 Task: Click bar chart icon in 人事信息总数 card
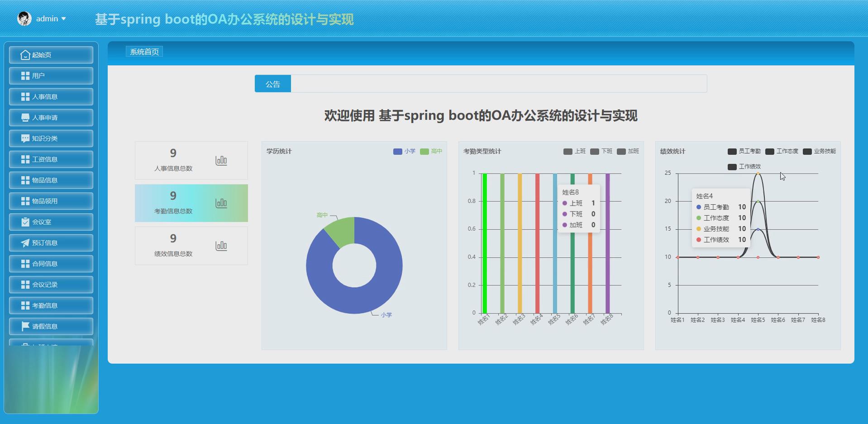pyautogui.click(x=221, y=160)
